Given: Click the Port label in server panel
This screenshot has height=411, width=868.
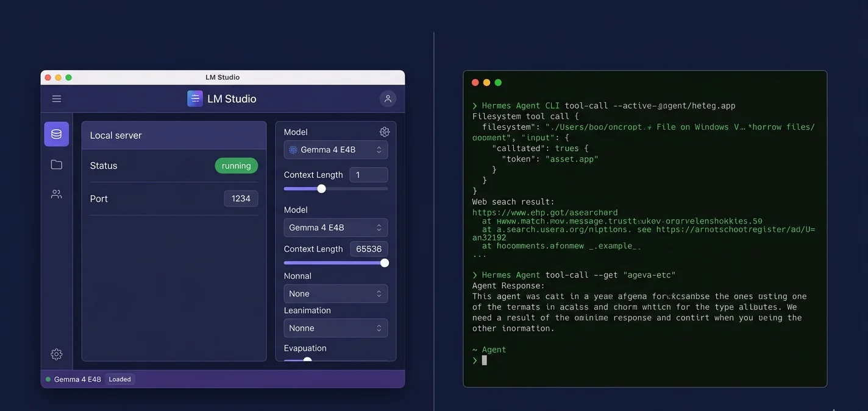Looking at the screenshot, I should point(99,198).
